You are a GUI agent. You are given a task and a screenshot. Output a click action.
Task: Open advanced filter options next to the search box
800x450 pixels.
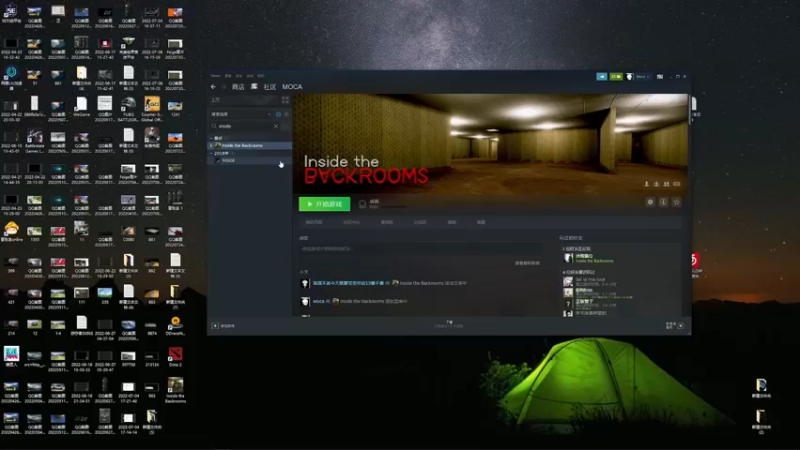pos(286,126)
